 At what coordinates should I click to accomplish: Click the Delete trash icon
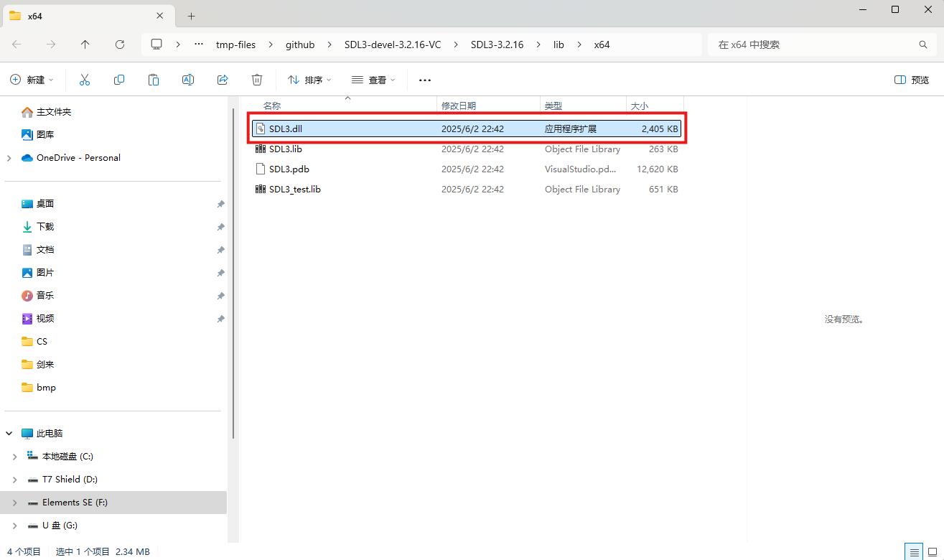click(257, 80)
